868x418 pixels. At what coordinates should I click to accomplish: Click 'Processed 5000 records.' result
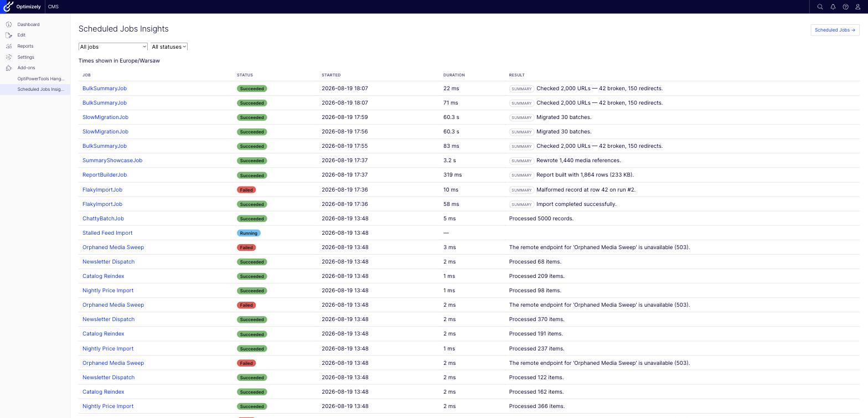pyautogui.click(x=541, y=219)
